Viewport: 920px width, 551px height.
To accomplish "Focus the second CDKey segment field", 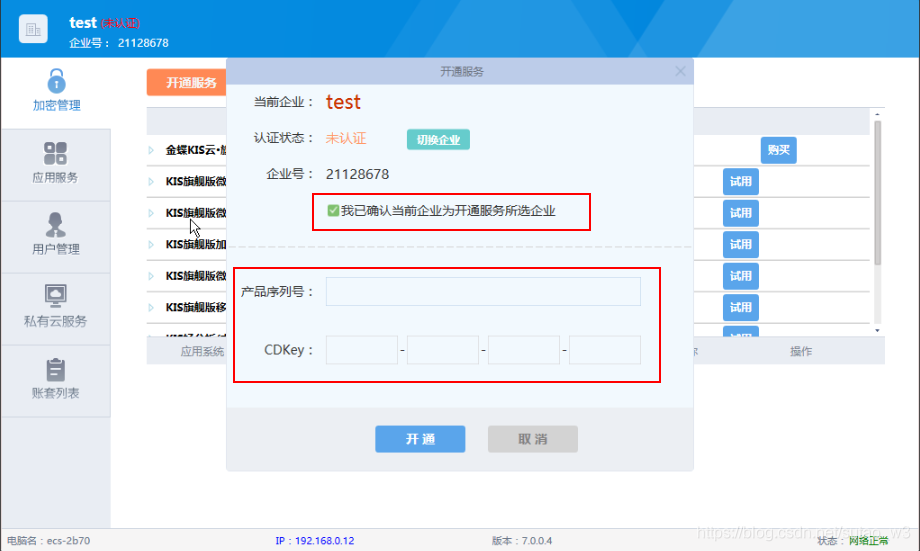I will [442, 350].
